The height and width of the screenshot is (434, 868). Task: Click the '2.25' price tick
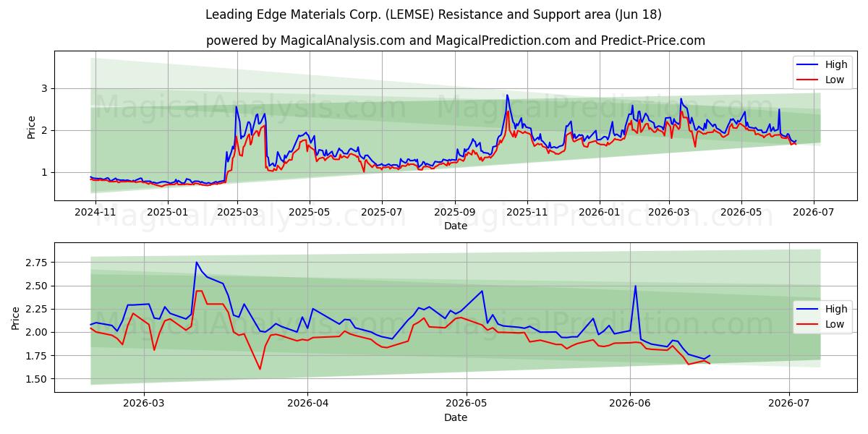click(35, 309)
